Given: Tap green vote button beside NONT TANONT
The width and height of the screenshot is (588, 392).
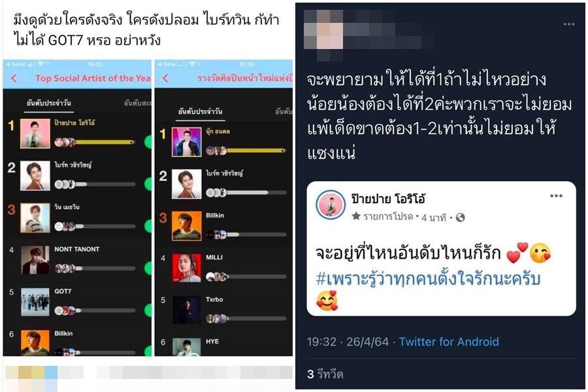Looking at the screenshot, I should coord(148,269).
